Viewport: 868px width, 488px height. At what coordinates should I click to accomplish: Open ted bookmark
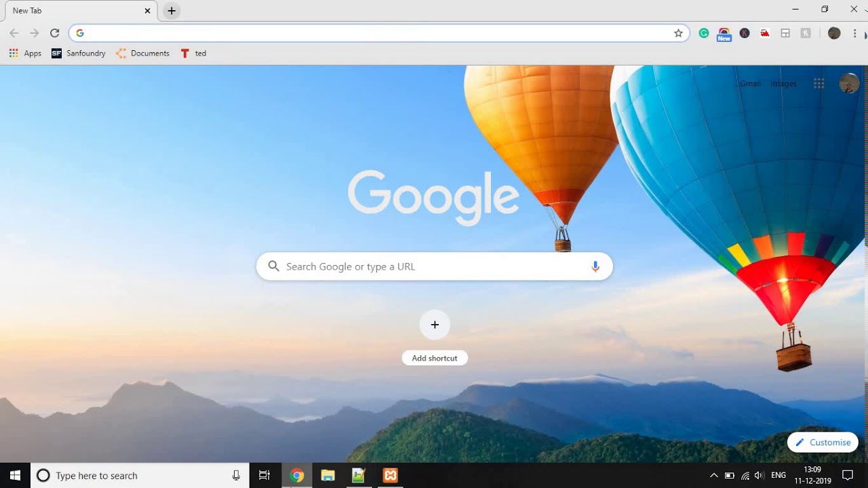(193, 54)
